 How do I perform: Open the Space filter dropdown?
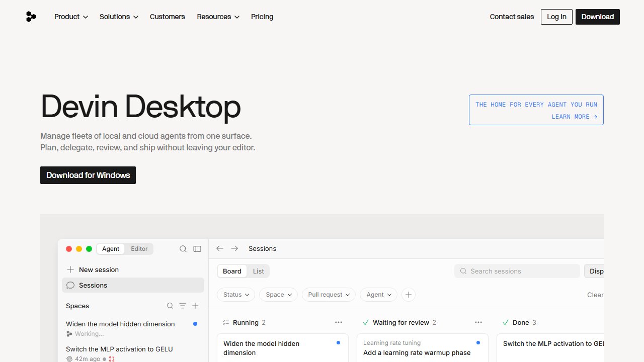(x=279, y=295)
